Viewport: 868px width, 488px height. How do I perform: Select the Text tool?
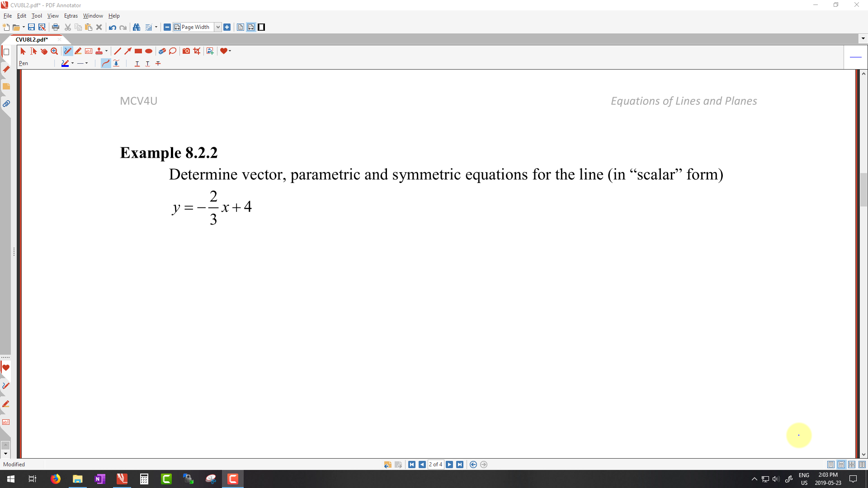89,51
